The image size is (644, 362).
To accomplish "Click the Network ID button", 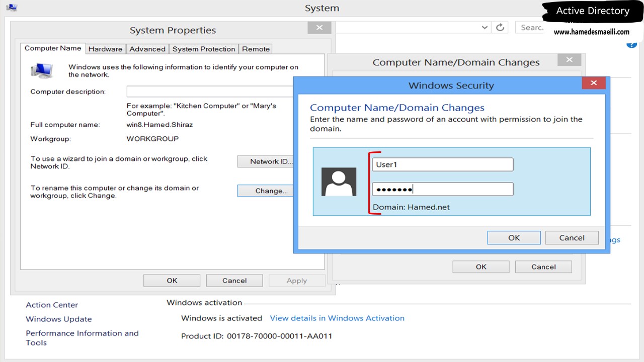I will click(x=266, y=161).
